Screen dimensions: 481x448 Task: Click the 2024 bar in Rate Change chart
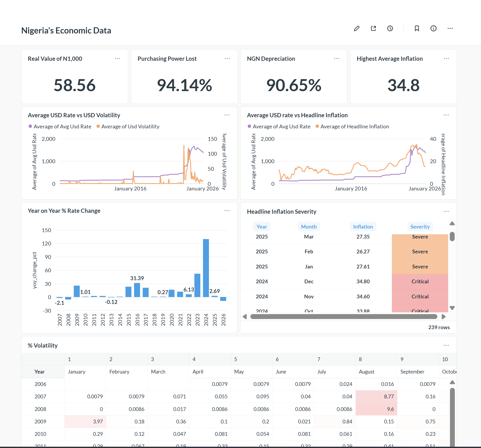206,268
